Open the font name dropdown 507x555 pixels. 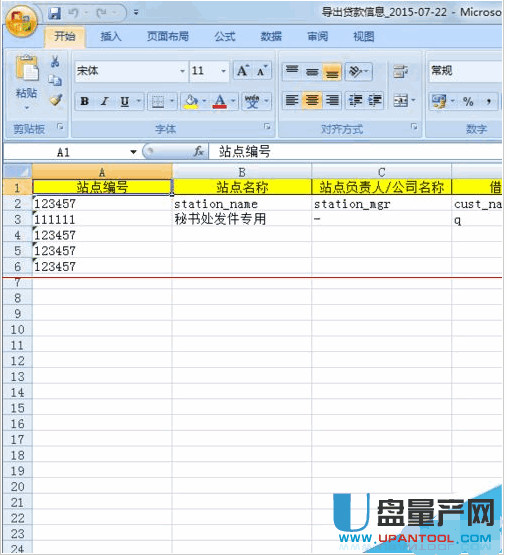tap(182, 71)
